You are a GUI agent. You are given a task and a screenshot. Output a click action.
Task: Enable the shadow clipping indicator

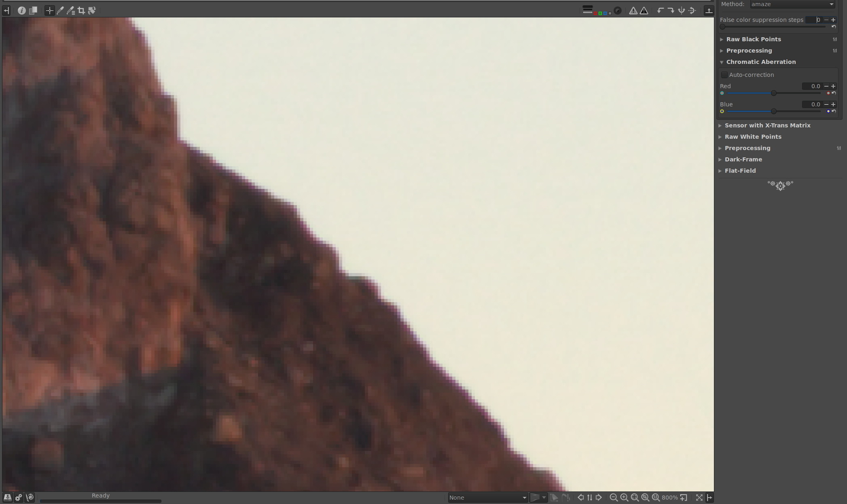tap(633, 11)
